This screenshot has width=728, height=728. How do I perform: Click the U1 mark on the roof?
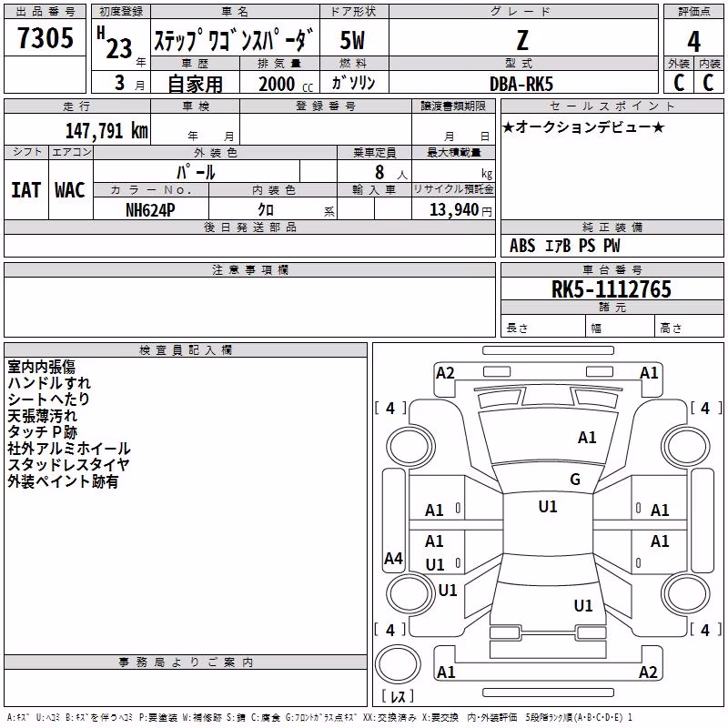548,507
